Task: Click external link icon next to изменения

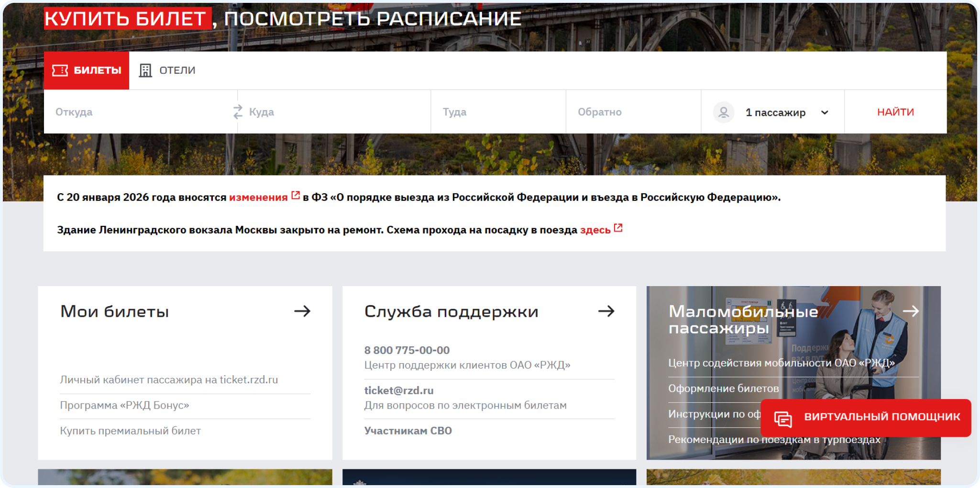Action: click(x=296, y=195)
